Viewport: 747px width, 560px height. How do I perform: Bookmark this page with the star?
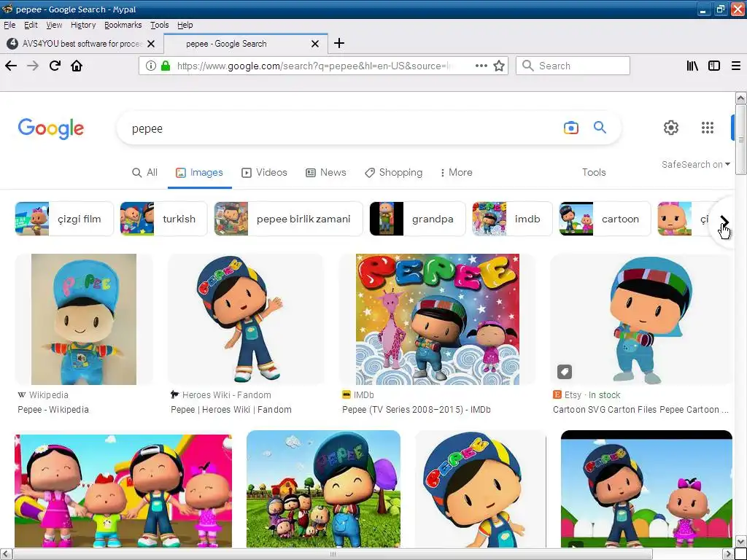[x=499, y=66]
